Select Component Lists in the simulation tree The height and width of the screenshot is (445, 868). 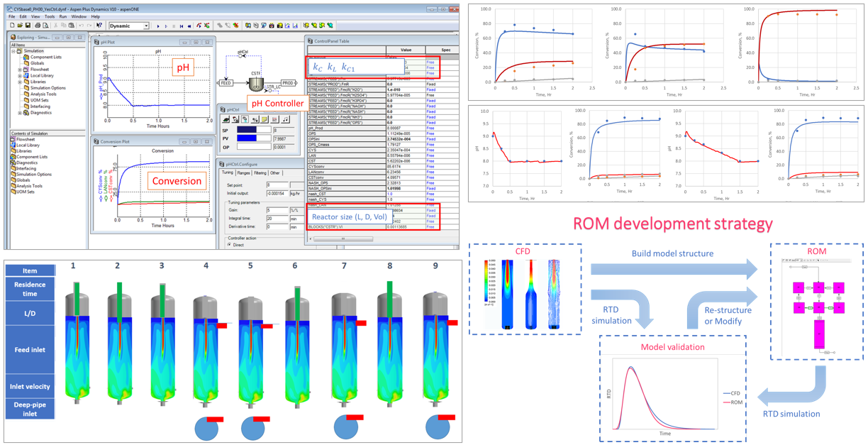point(45,57)
